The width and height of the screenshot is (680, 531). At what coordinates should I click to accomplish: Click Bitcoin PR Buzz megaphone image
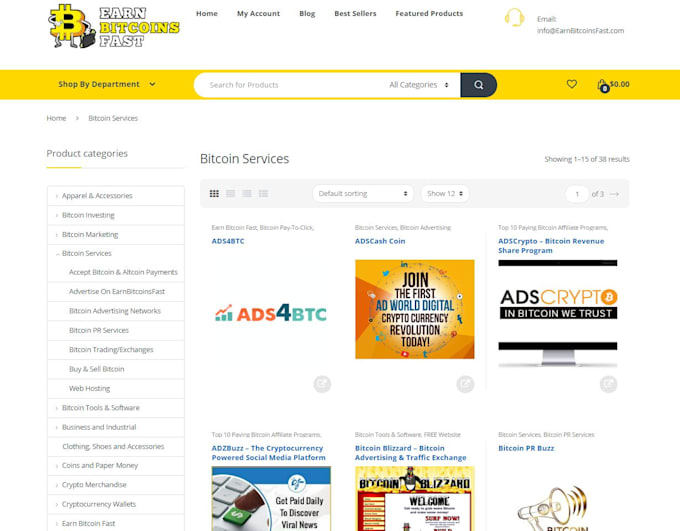[x=553, y=508]
